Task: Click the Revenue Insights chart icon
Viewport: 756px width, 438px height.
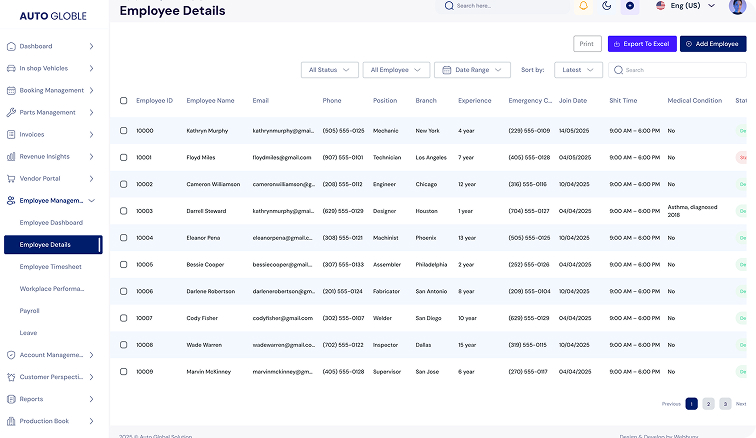Action: point(11,156)
